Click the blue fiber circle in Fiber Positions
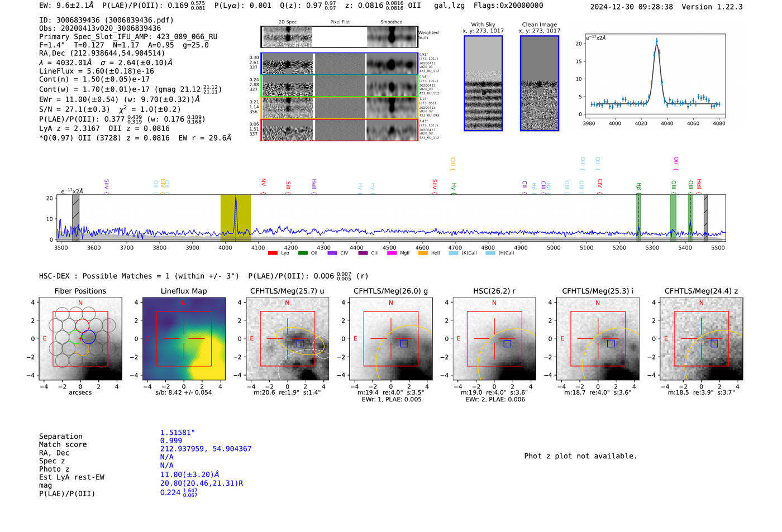The height and width of the screenshot is (532, 782). pos(89,337)
